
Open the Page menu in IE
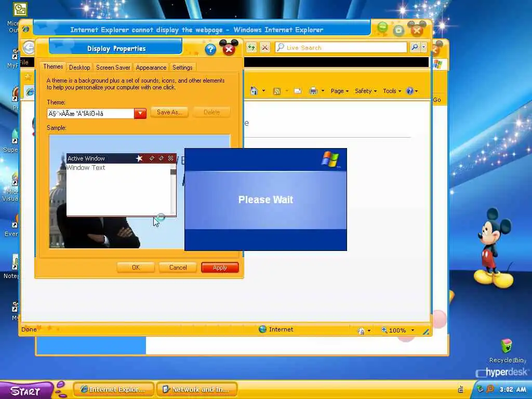(339, 91)
